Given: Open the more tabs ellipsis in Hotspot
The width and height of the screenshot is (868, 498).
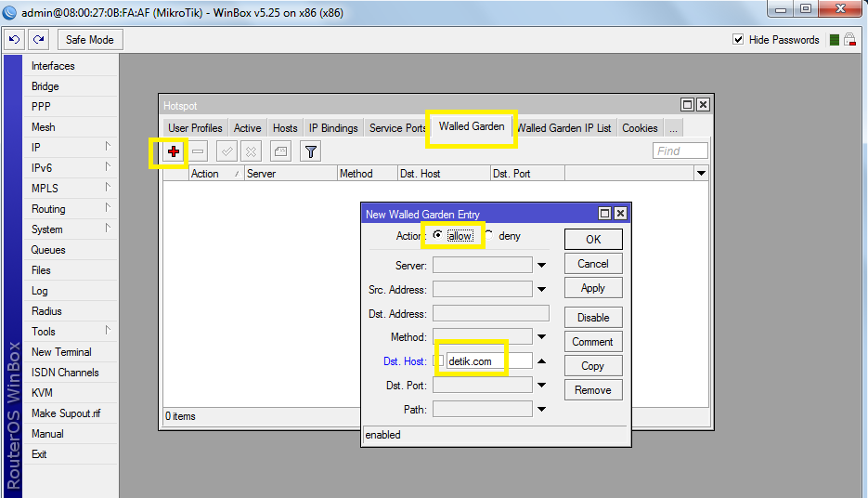Looking at the screenshot, I should pos(673,128).
